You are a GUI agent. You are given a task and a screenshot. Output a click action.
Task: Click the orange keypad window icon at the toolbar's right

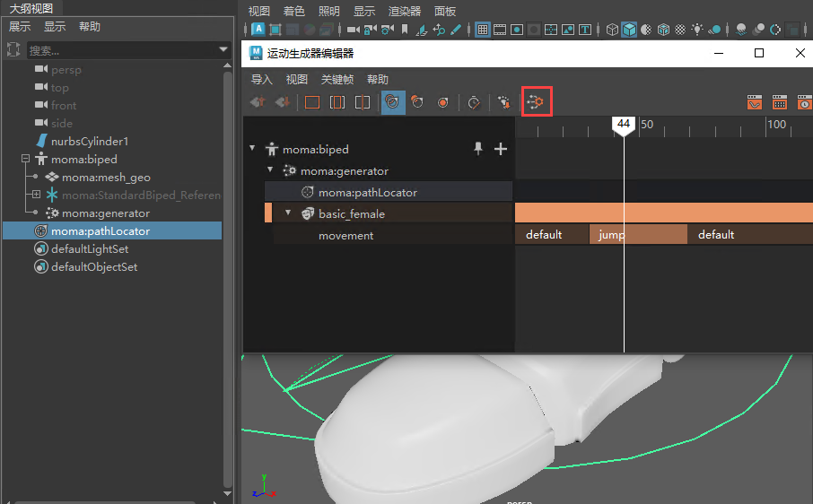tap(779, 102)
